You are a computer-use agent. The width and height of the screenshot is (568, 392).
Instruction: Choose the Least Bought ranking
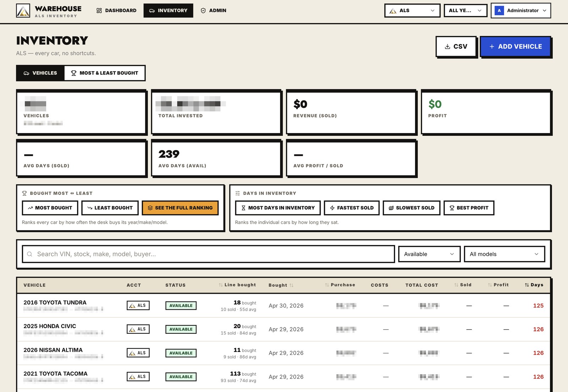(x=110, y=208)
